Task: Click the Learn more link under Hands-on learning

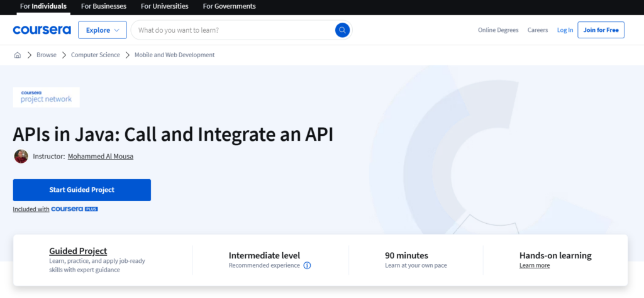Action: tap(535, 265)
